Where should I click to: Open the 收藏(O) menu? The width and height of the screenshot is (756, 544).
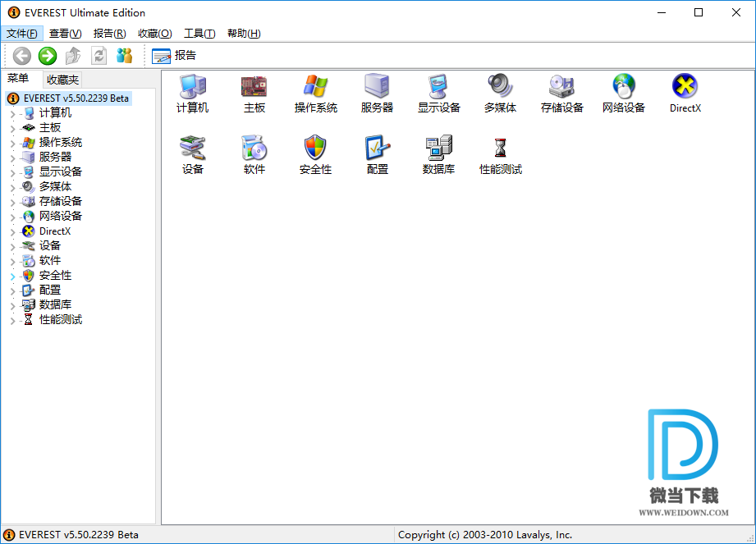(155, 34)
